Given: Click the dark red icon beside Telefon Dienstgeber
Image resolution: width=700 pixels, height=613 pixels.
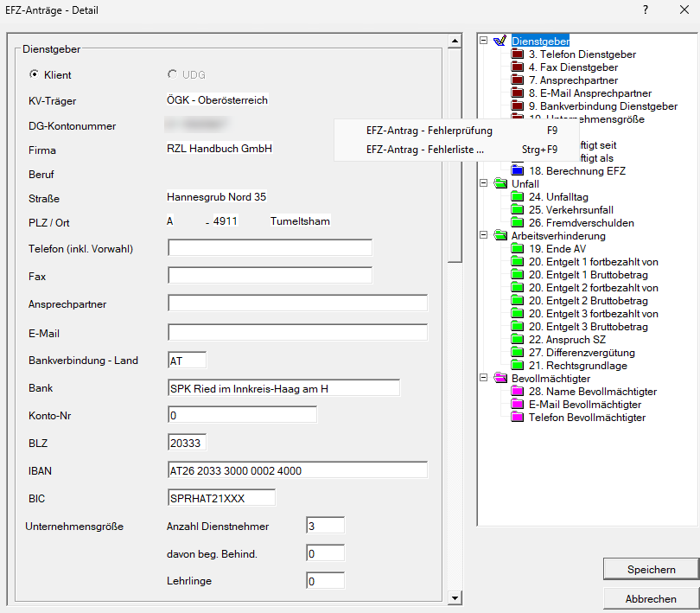Looking at the screenshot, I should pyautogui.click(x=518, y=54).
